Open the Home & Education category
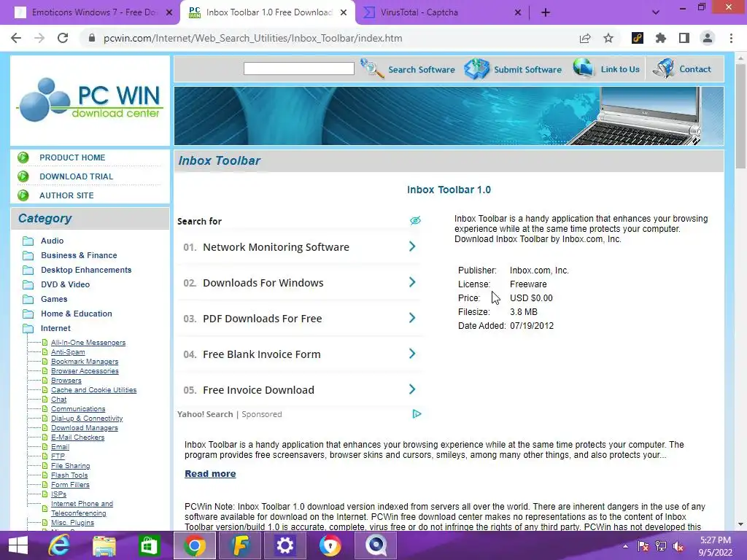This screenshot has height=560, width=747. (x=77, y=314)
